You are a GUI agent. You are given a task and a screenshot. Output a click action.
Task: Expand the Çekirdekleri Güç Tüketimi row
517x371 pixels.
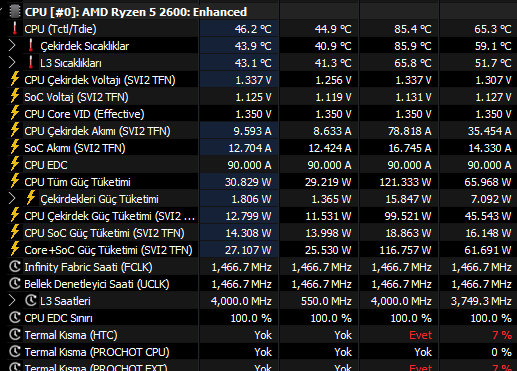[12, 199]
